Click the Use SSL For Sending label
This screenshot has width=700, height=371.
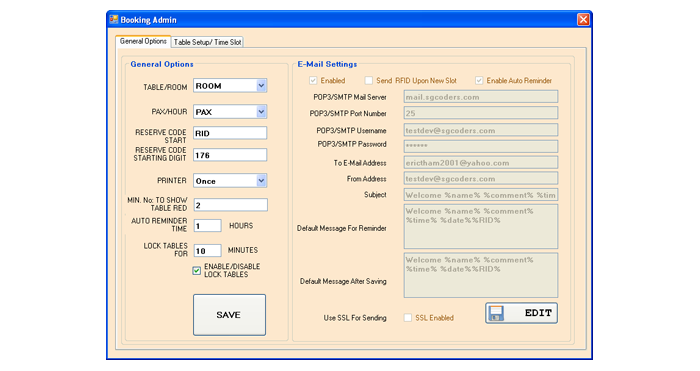[x=355, y=318]
